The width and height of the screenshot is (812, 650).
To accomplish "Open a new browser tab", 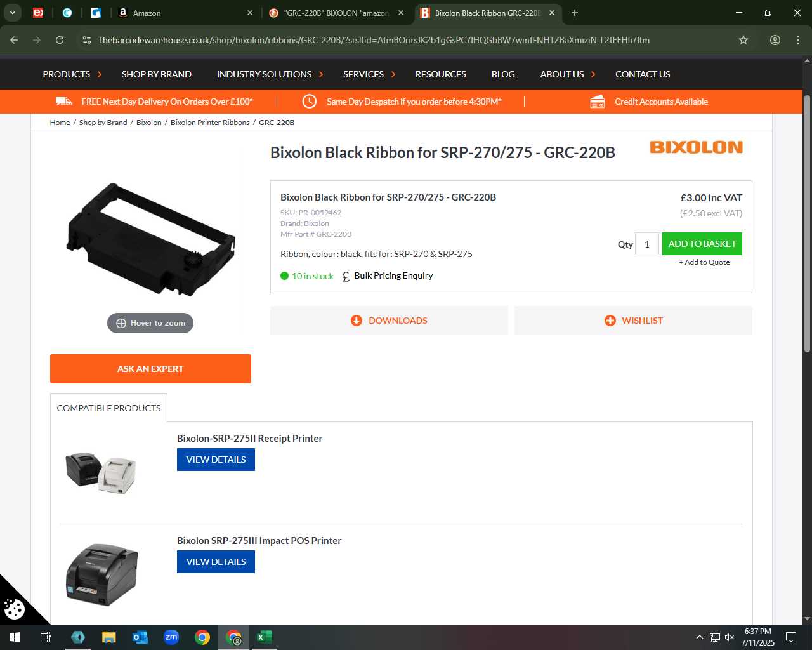I will [575, 13].
